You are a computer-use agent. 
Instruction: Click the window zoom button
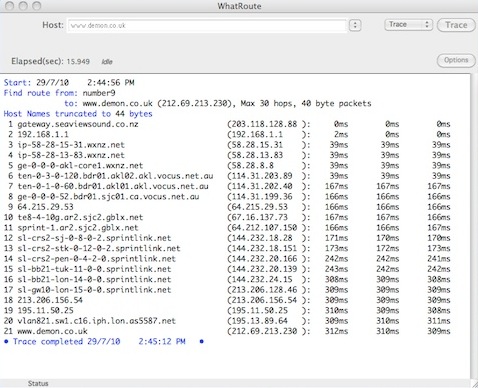[36, 6]
